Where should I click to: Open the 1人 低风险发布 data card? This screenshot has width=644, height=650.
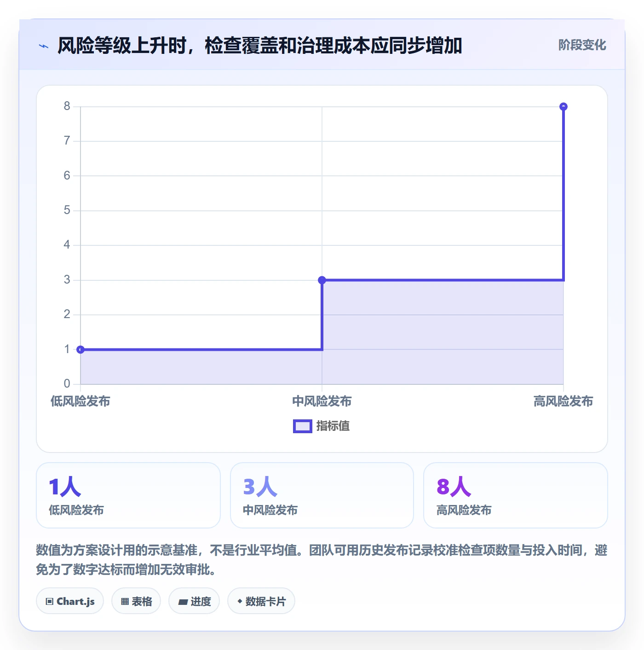coord(128,495)
